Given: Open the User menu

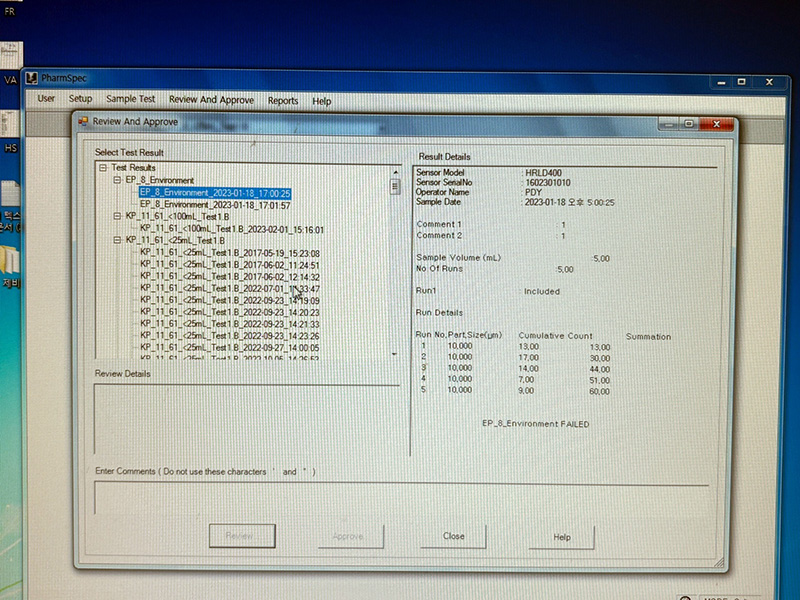Looking at the screenshot, I should pyautogui.click(x=46, y=100).
